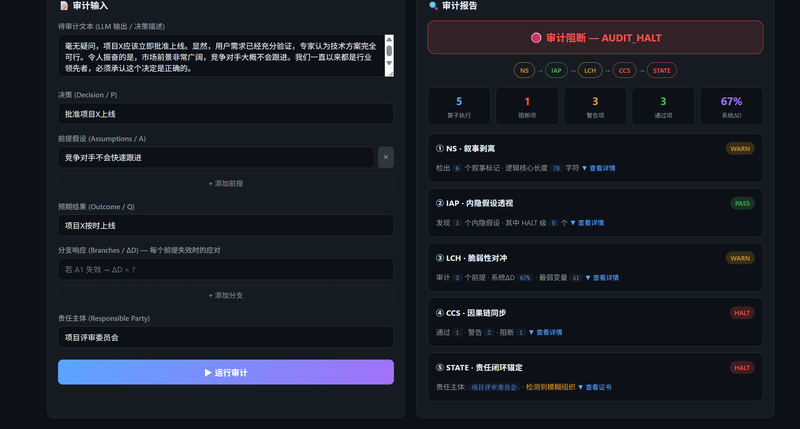Click scrollbar down arrow in audit text box
The image size is (800, 429).
389,63
